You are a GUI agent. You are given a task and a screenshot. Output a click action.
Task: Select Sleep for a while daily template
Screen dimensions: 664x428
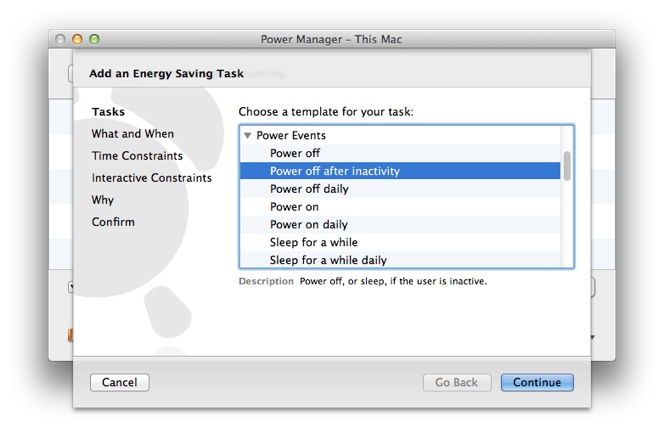click(400, 260)
